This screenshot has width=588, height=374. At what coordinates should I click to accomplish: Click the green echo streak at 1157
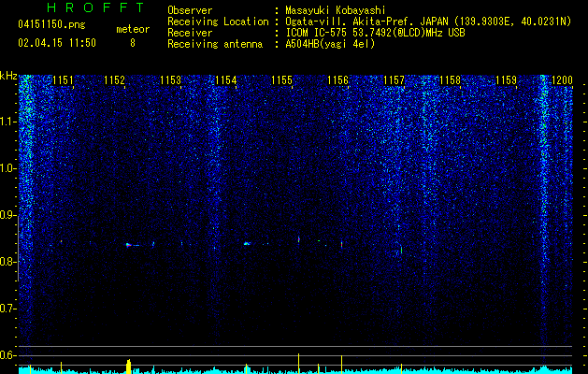401,250
